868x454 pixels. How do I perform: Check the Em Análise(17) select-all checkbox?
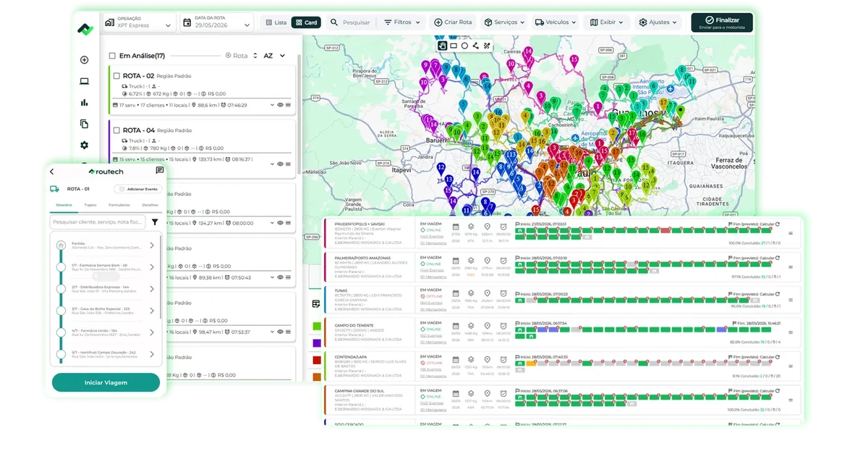(x=112, y=56)
